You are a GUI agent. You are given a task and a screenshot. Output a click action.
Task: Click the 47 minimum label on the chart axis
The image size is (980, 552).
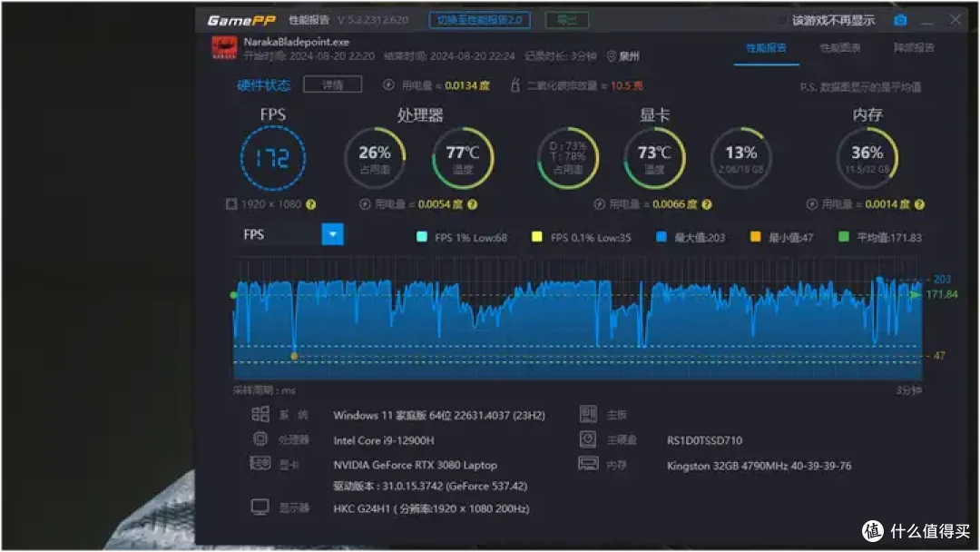939,356
